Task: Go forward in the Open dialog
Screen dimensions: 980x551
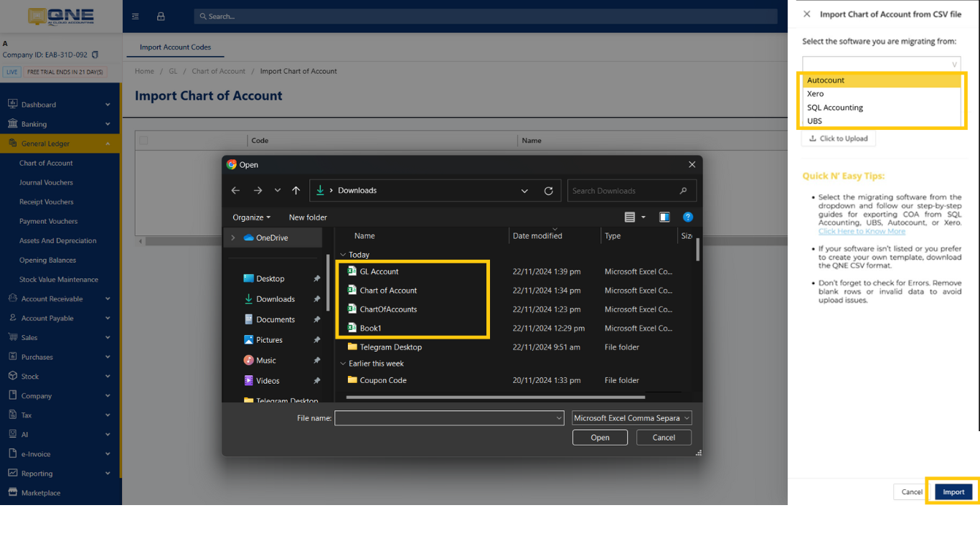Action: pos(258,190)
